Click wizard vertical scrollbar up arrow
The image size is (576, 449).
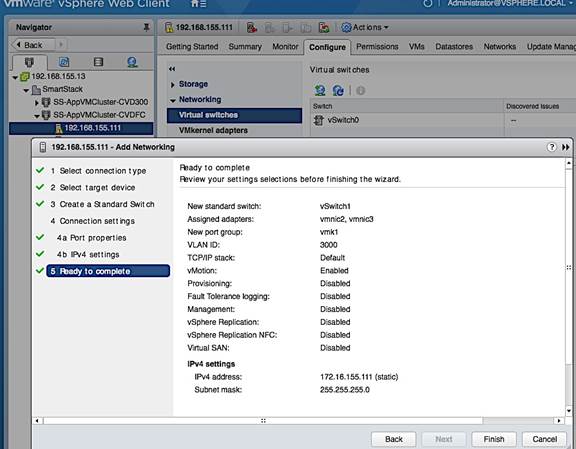coord(569,162)
